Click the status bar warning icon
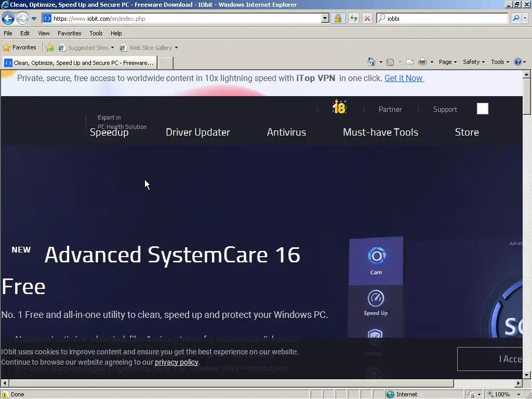Image resolution: width=532 pixels, height=399 pixels. (5, 394)
